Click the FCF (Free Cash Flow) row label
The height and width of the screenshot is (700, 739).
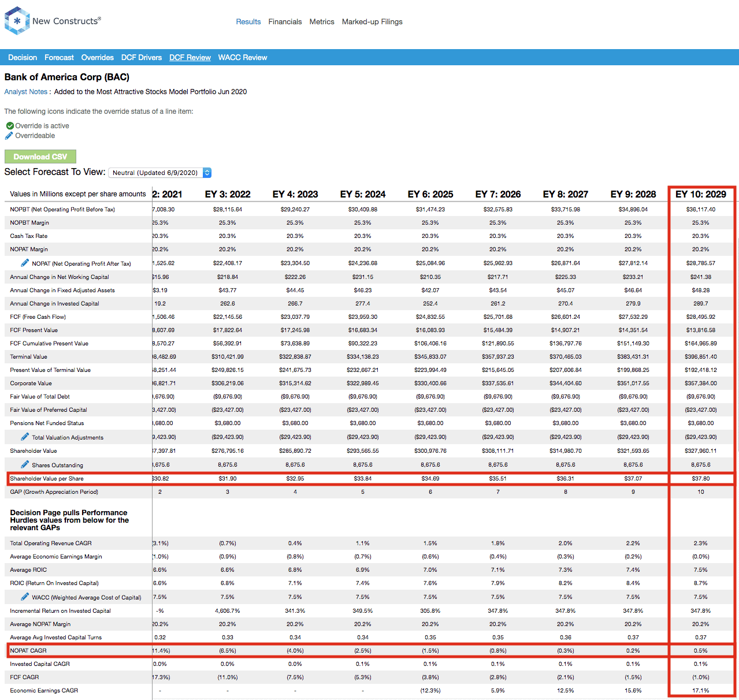coord(38,317)
